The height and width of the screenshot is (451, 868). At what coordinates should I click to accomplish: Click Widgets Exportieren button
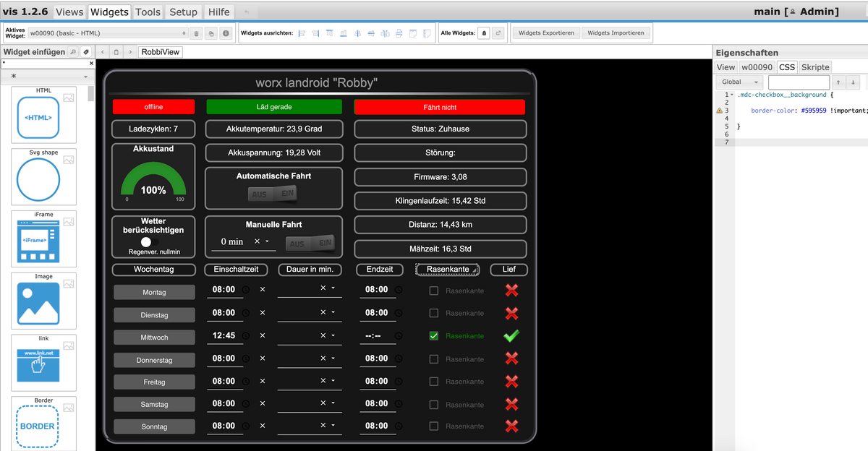546,33
